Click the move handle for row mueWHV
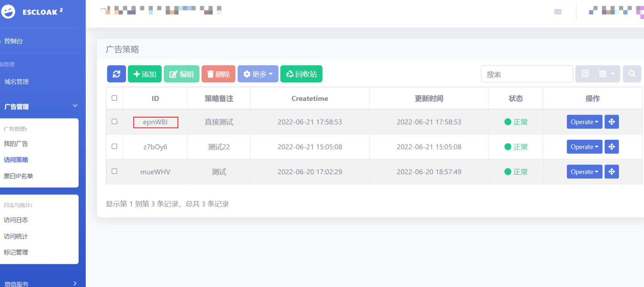 (x=612, y=172)
